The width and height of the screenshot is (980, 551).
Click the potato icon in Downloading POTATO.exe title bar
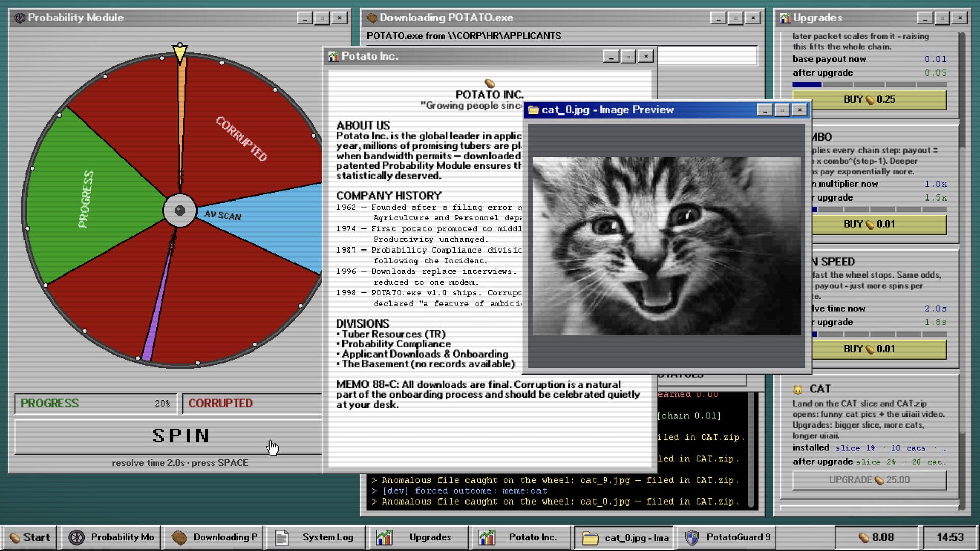point(372,18)
